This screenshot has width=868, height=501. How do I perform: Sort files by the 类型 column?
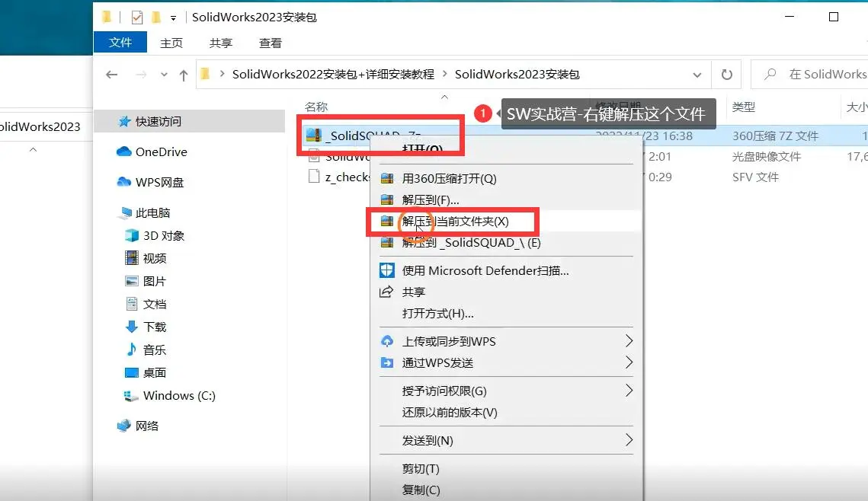744,107
